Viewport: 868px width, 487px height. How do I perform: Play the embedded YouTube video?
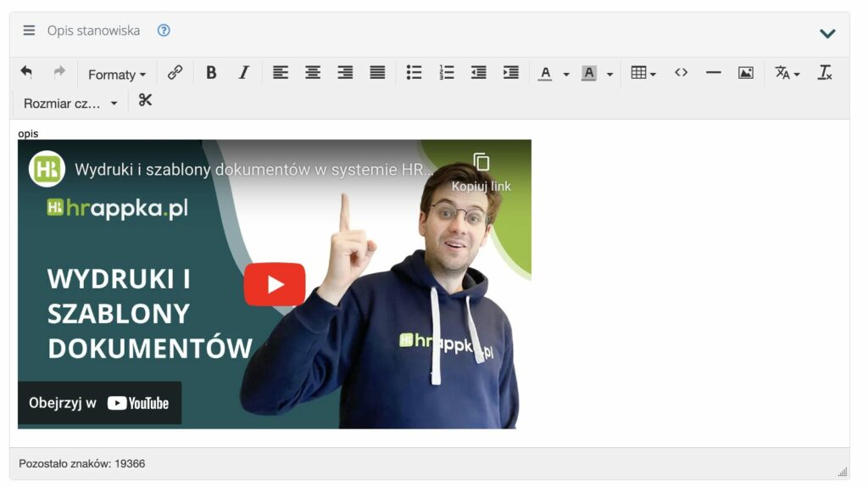tap(275, 284)
